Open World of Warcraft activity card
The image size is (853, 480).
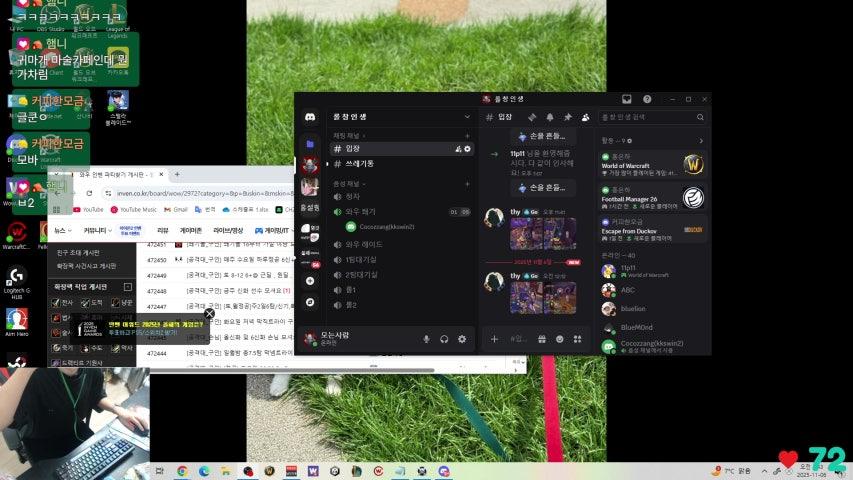point(653,165)
